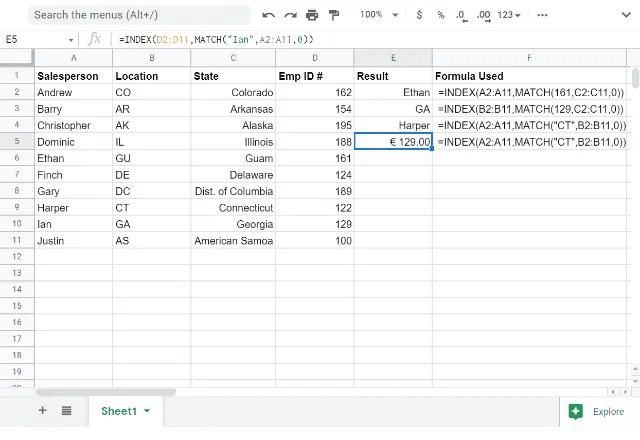Open the Name box dropdown arrow
This screenshot has width=640, height=440.
(x=71, y=40)
